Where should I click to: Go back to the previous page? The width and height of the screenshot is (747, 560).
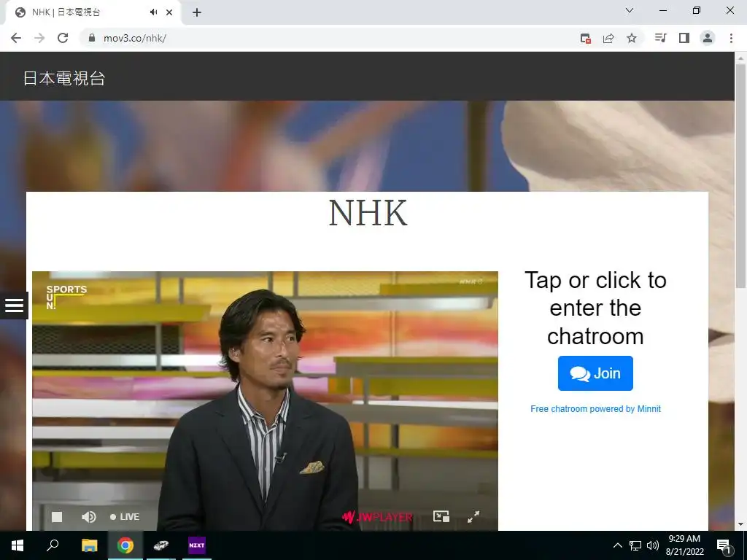tap(16, 38)
